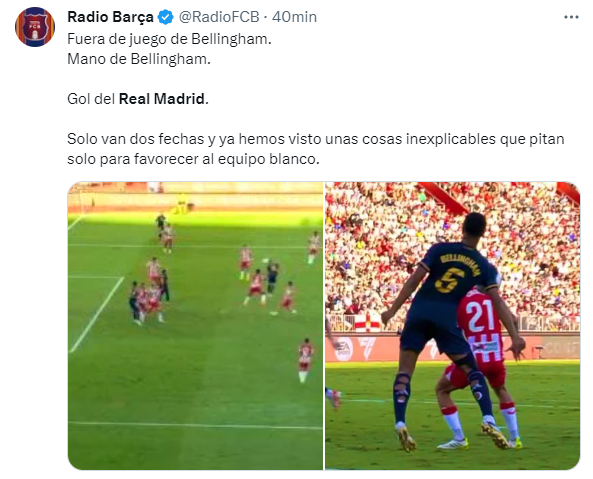Click the red cross flag in stands

tap(367, 323)
